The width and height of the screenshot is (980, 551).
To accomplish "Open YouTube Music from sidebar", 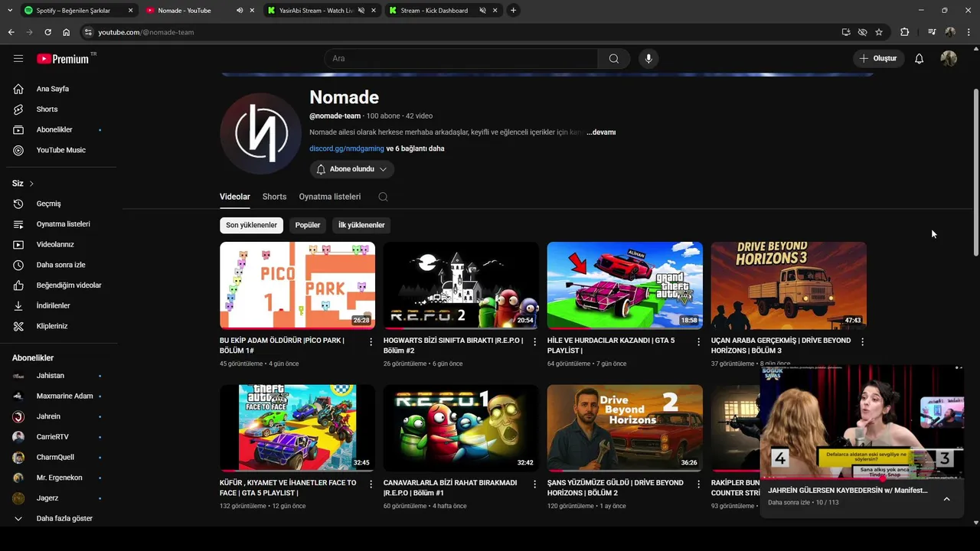I will point(61,150).
